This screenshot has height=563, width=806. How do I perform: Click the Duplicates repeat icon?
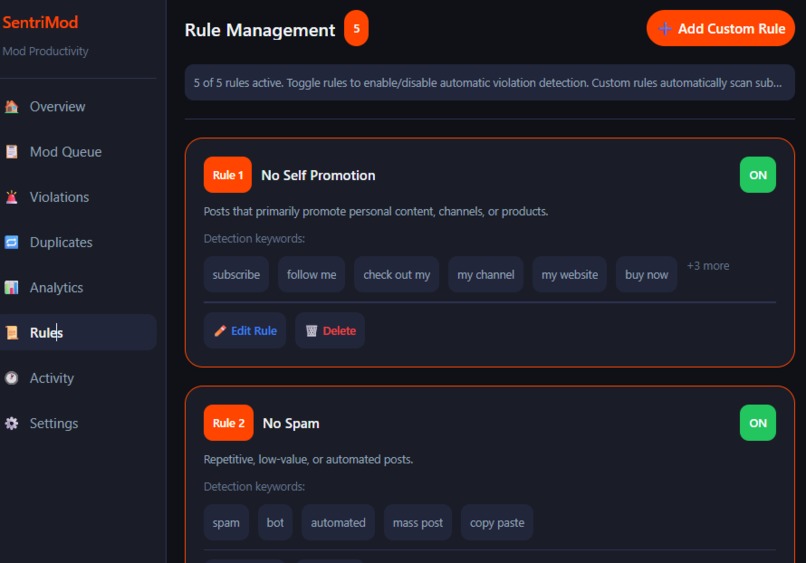click(11, 242)
